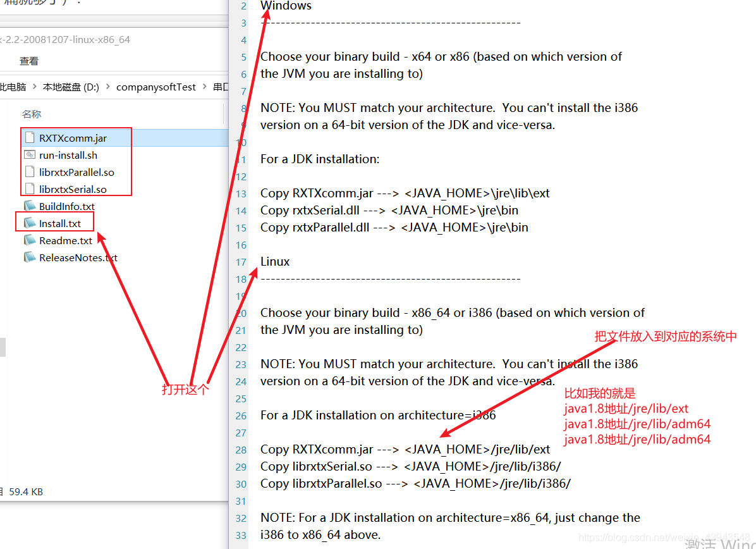Click line number 28 in editor gutter

[x=241, y=450]
